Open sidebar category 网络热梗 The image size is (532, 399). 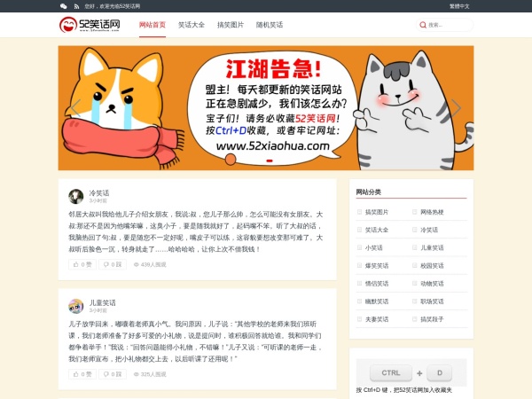point(432,212)
